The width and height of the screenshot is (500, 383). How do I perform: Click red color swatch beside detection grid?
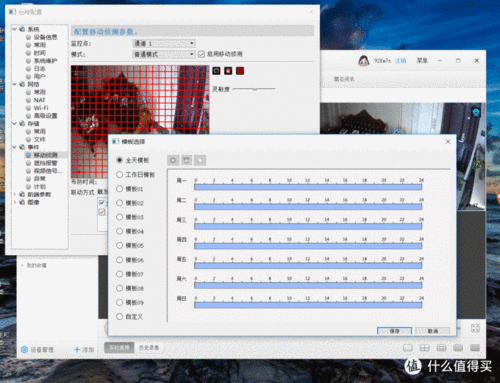click(x=240, y=71)
